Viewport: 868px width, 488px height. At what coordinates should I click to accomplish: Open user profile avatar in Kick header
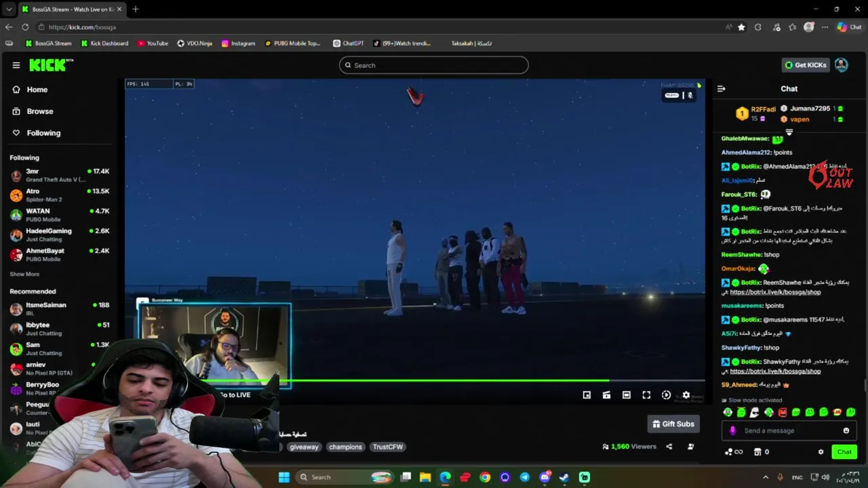point(841,65)
